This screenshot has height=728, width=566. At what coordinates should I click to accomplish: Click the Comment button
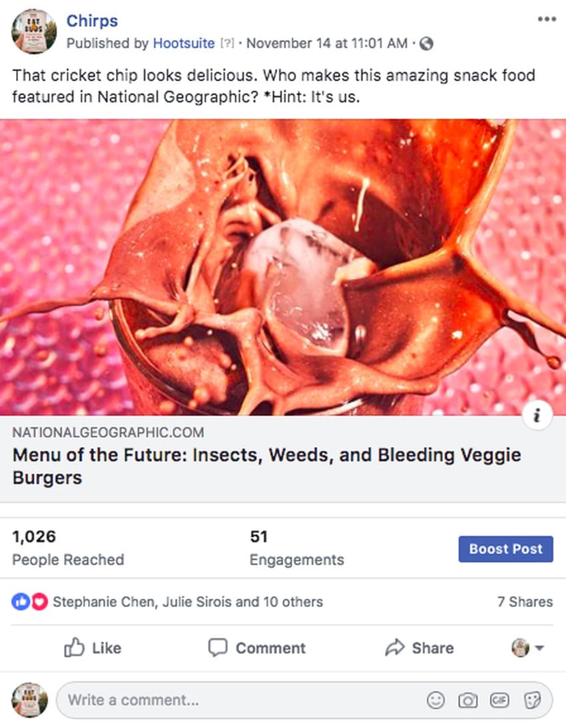point(256,647)
